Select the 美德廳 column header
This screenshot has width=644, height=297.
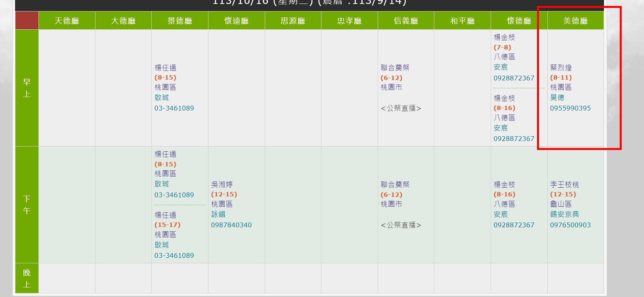tap(575, 21)
